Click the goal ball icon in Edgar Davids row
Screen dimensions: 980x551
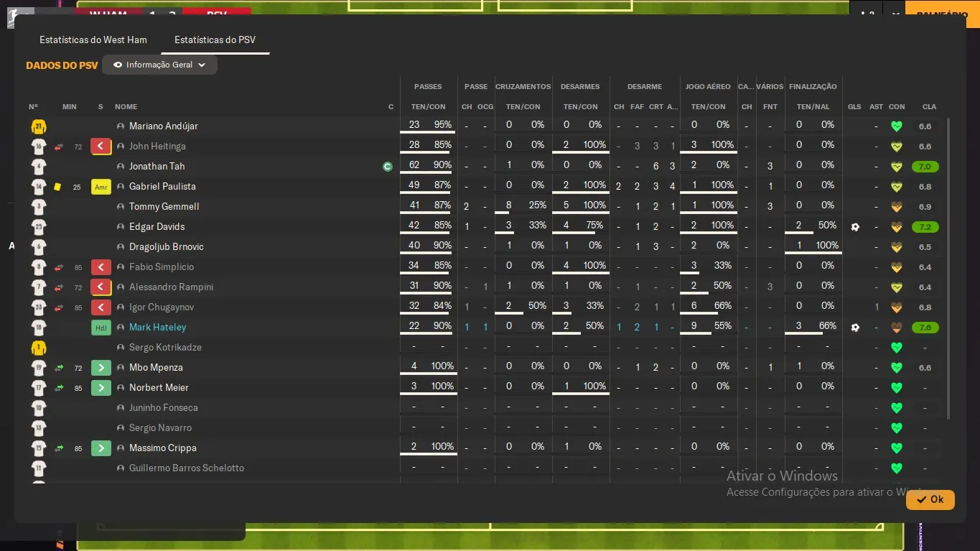click(854, 227)
